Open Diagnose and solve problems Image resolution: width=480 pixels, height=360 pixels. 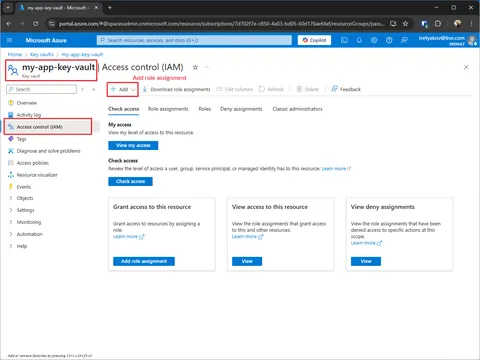click(x=48, y=151)
